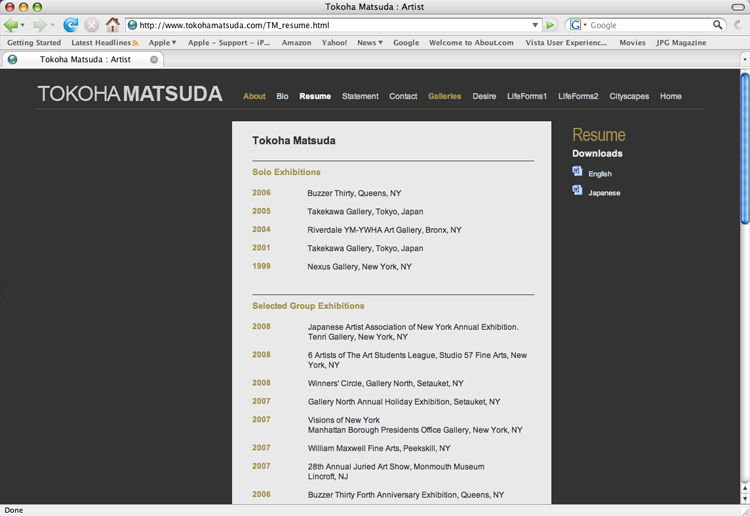750x516 pixels.
Task: Click the vertical scrollbar down arrow
Action: coord(744,497)
